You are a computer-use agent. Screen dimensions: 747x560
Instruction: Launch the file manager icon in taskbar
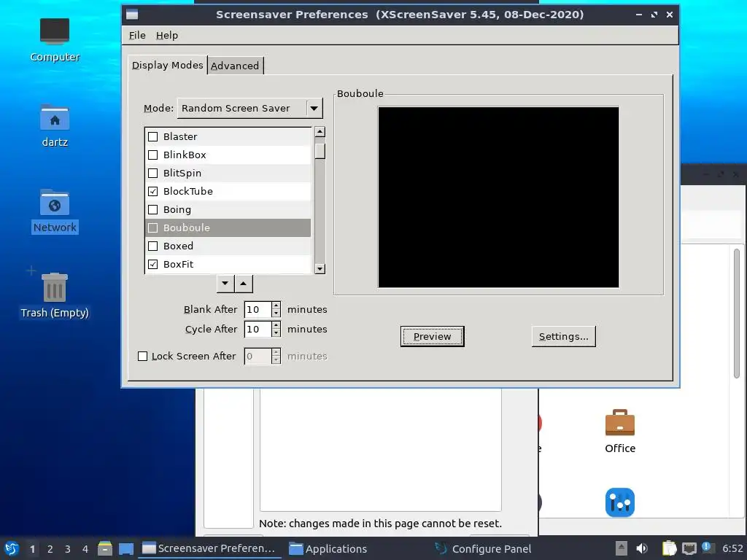click(x=105, y=548)
